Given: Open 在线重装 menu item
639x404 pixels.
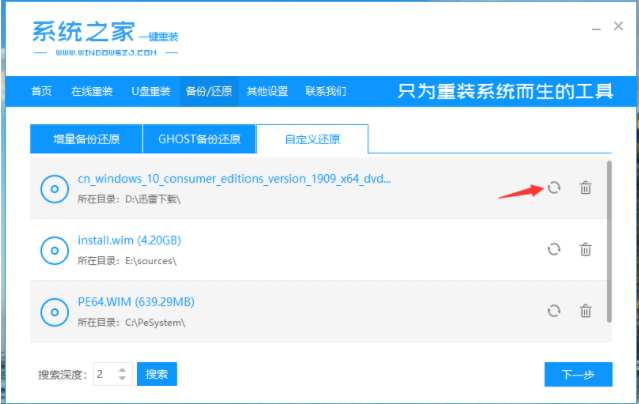Looking at the screenshot, I should 91,91.
